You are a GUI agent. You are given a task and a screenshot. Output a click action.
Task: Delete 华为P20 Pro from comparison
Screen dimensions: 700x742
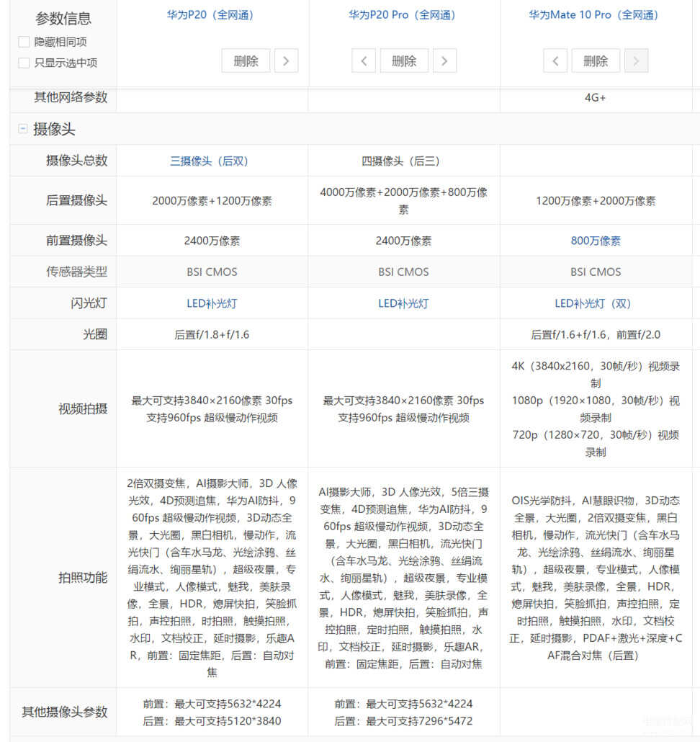pos(404,61)
